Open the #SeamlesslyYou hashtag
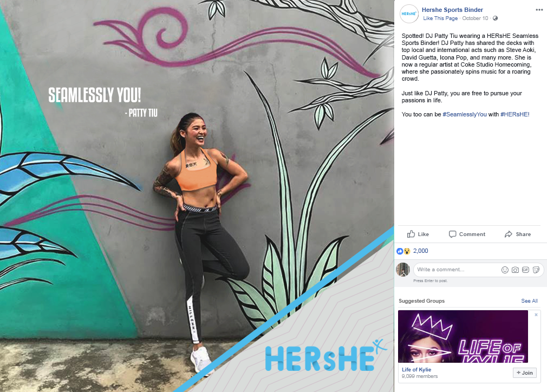This screenshot has width=547, height=392. click(464, 114)
